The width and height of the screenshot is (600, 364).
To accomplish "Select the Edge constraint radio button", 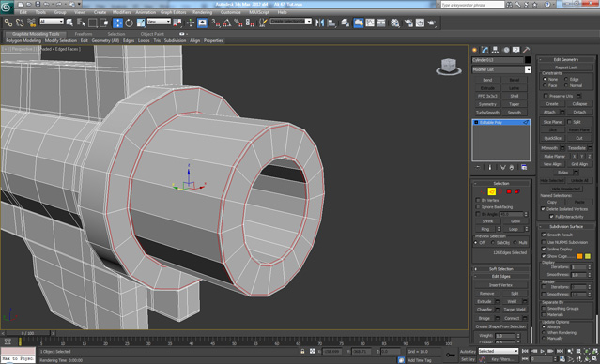I will 566,79.
